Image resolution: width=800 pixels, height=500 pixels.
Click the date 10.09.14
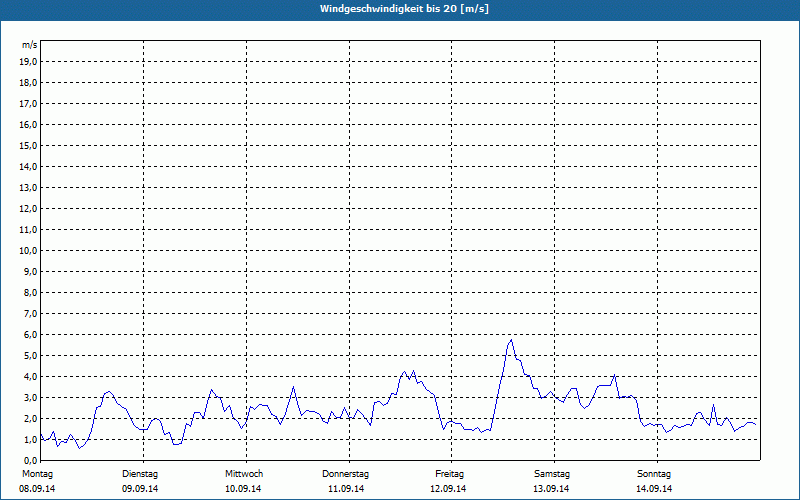coord(243,489)
